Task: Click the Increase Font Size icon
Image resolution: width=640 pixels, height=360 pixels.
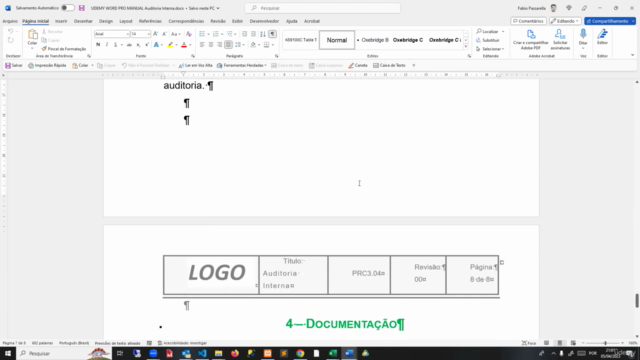Action: [156, 34]
